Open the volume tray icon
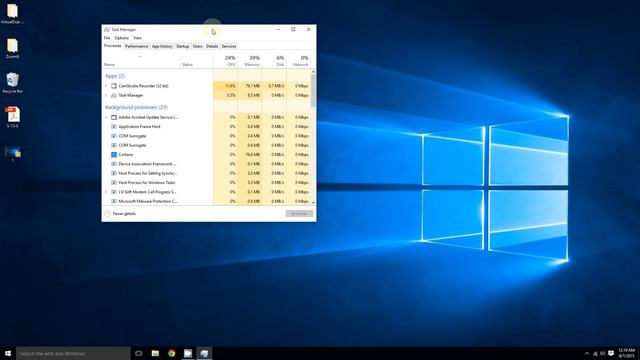Viewport: 640px width, 360px height. click(602, 353)
